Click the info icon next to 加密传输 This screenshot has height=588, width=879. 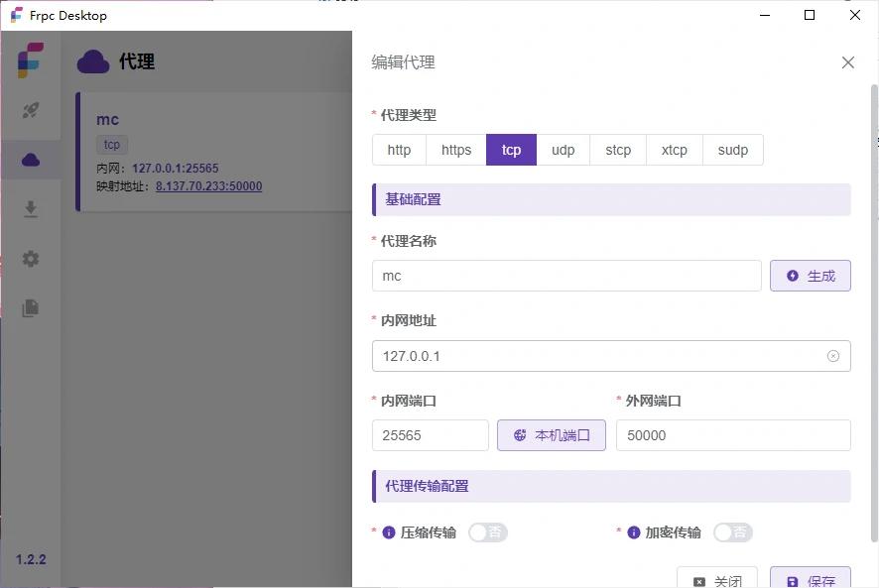[x=634, y=532]
